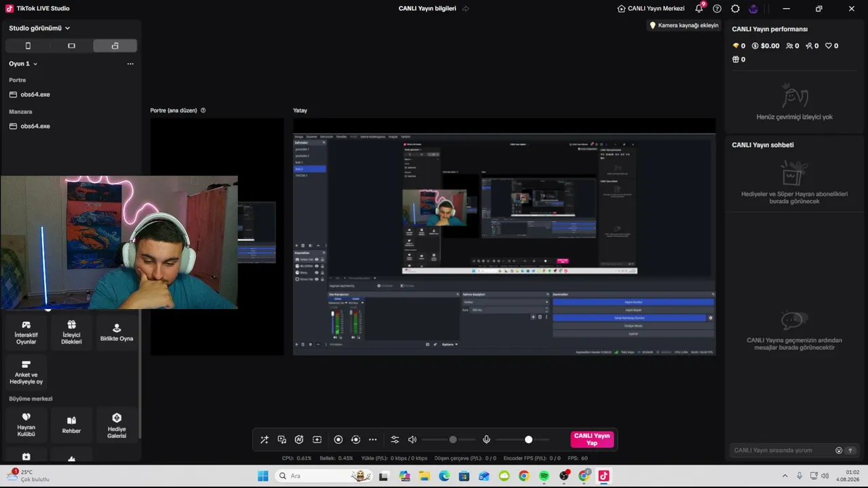868x488 pixels.
Task: Open CANLI Yayın bilgileri
Action: click(x=427, y=9)
